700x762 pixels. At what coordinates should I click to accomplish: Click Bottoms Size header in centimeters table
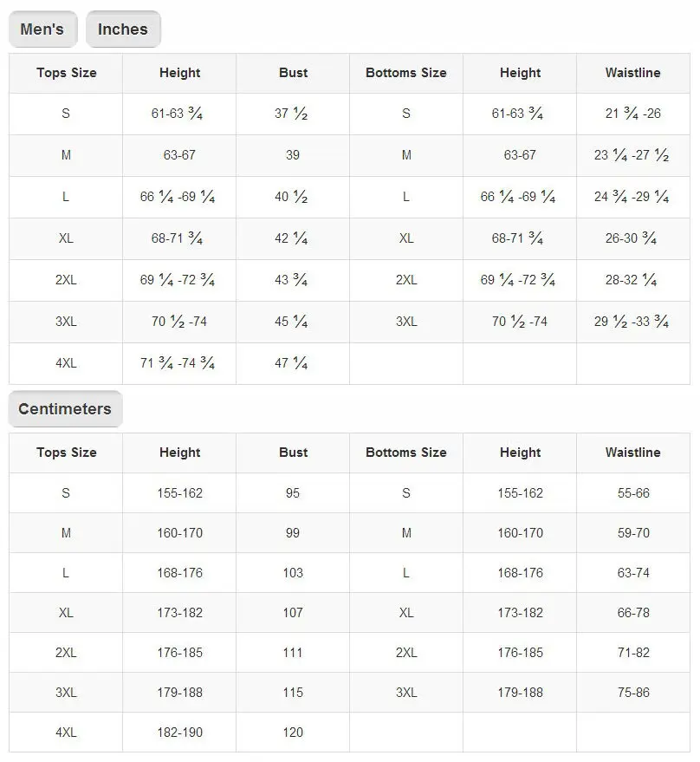(x=406, y=453)
